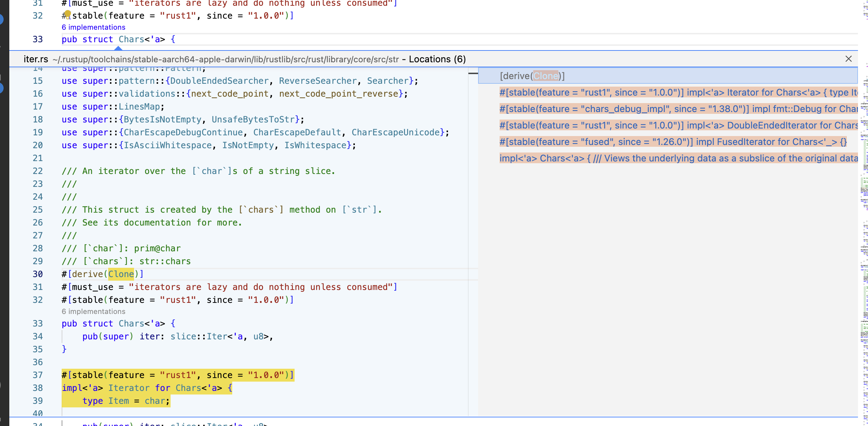The height and width of the screenshot is (426, 868).
Task: Click 'slice::Iter' on peek line 34
Action: point(199,337)
